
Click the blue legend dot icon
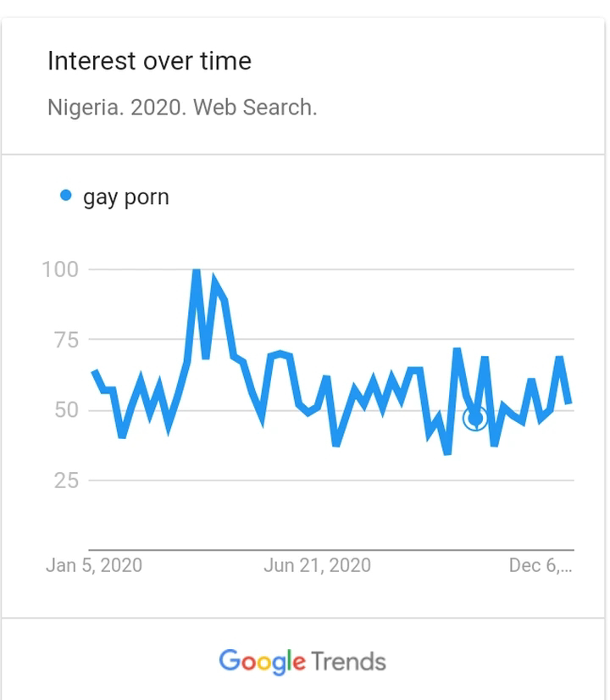65,196
